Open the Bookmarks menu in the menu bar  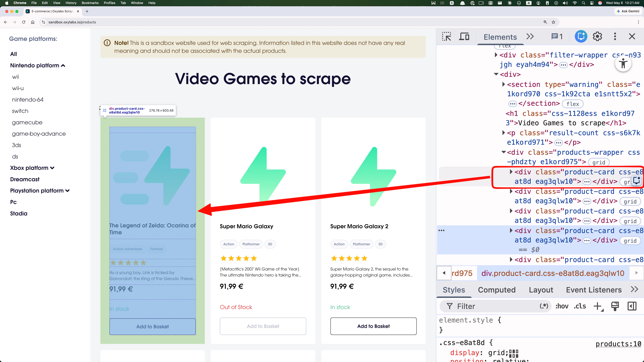coord(90,3)
